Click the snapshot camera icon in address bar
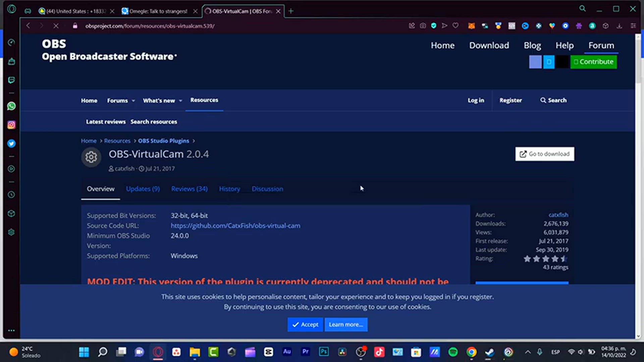This screenshot has height=362, width=644. (423, 26)
